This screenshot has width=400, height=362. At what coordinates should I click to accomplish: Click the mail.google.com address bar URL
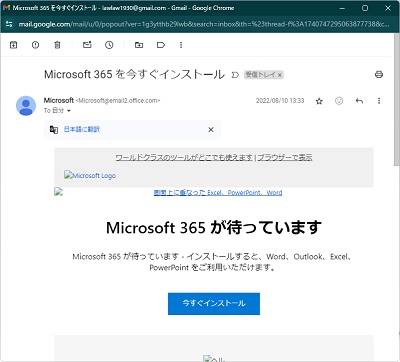(x=203, y=24)
